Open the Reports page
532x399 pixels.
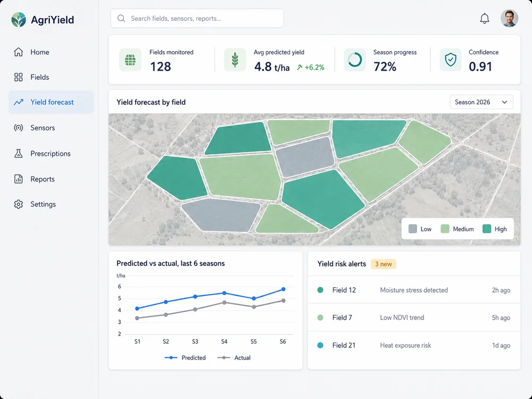(x=51, y=179)
